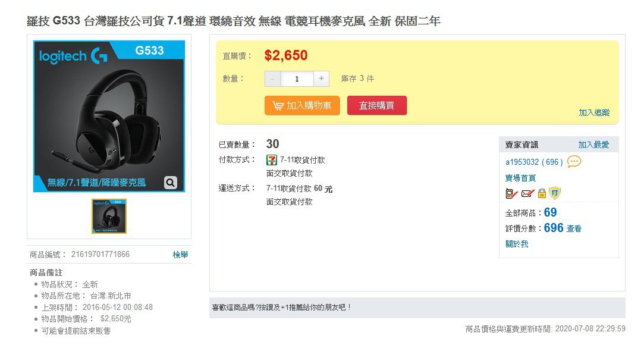
Task: Click the seller chat bubble icon
Action: (574, 162)
